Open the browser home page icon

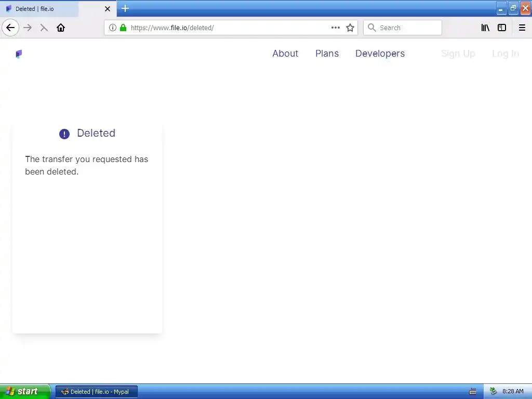[61, 28]
